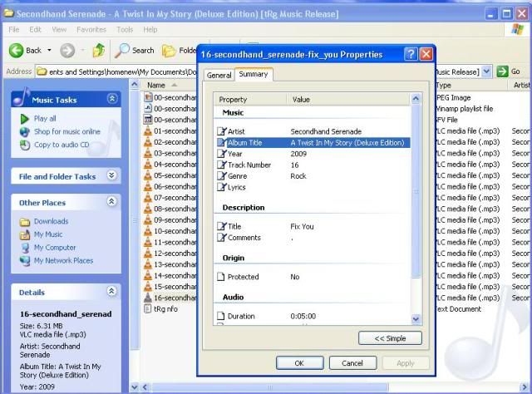This screenshot has width=532, height=394.
Task: Click the Play all icon
Action: coord(25,119)
